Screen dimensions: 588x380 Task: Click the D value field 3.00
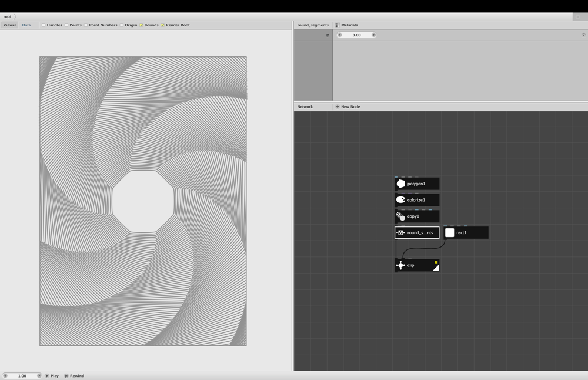(357, 35)
